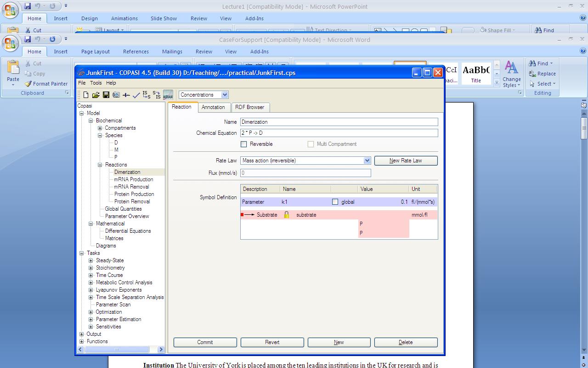Check the model with the checkmark icon
Screen dimensions: 588x368
(136, 95)
